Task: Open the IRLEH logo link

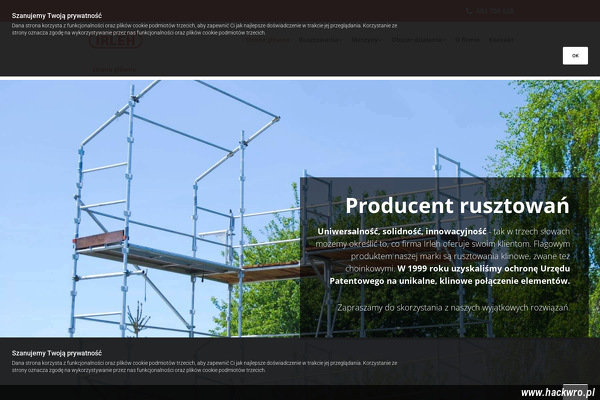Action: (116, 40)
